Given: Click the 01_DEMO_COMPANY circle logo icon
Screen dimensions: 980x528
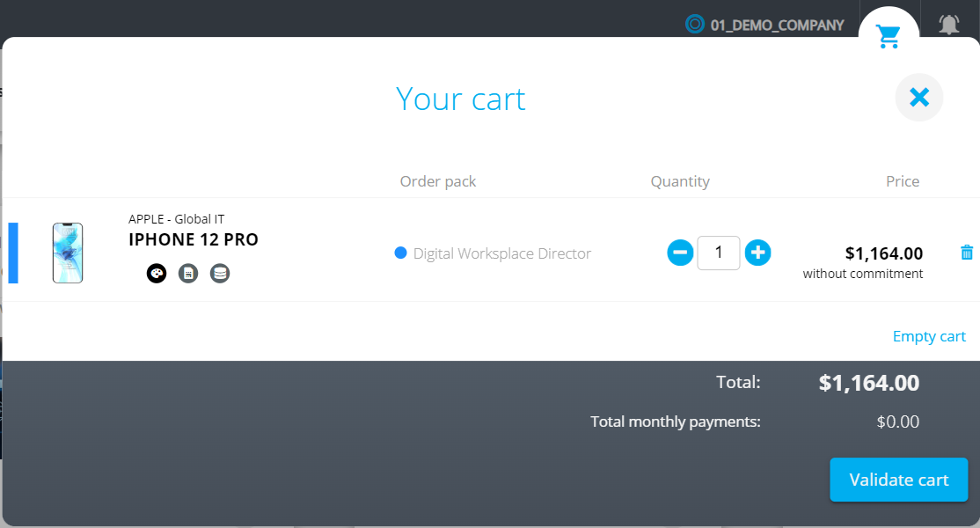Looking at the screenshot, I should (x=695, y=25).
